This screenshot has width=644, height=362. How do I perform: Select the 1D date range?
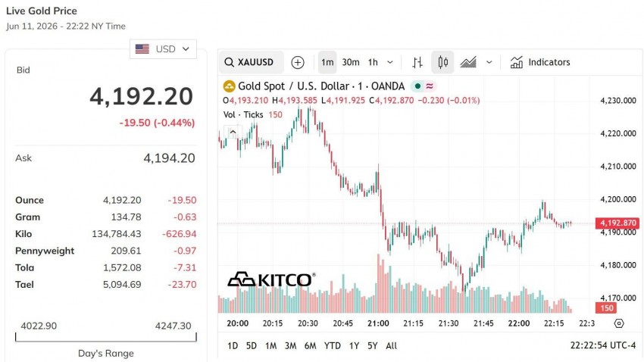click(x=233, y=346)
